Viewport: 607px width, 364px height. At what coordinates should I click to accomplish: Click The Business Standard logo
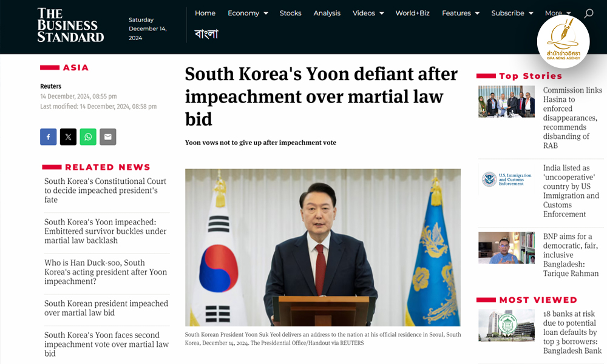pyautogui.click(x=70, y=25)
